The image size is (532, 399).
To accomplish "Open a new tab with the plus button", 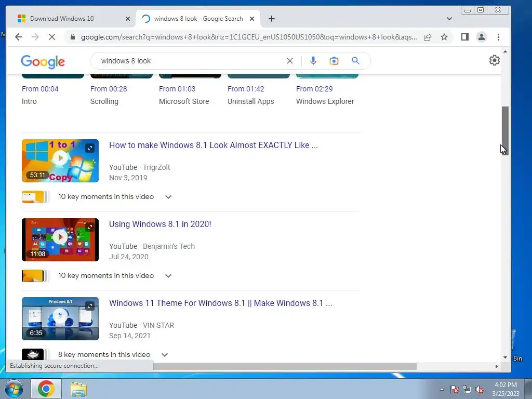I will (x=271, y=19).
